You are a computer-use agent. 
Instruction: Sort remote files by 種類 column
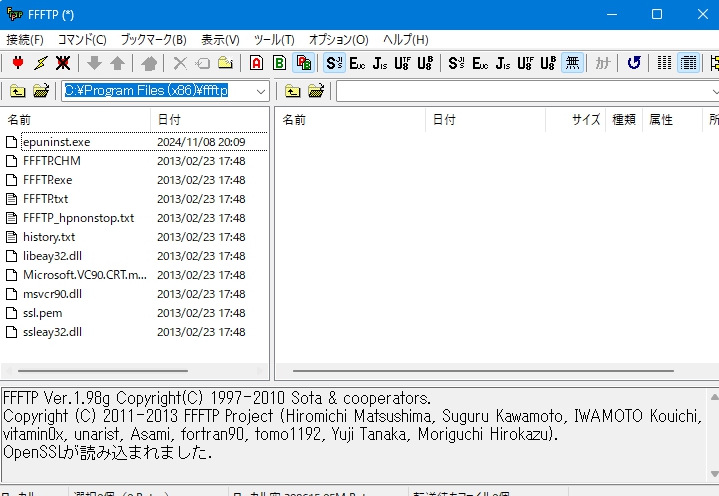pyautogui.click(x=624, y=120)
